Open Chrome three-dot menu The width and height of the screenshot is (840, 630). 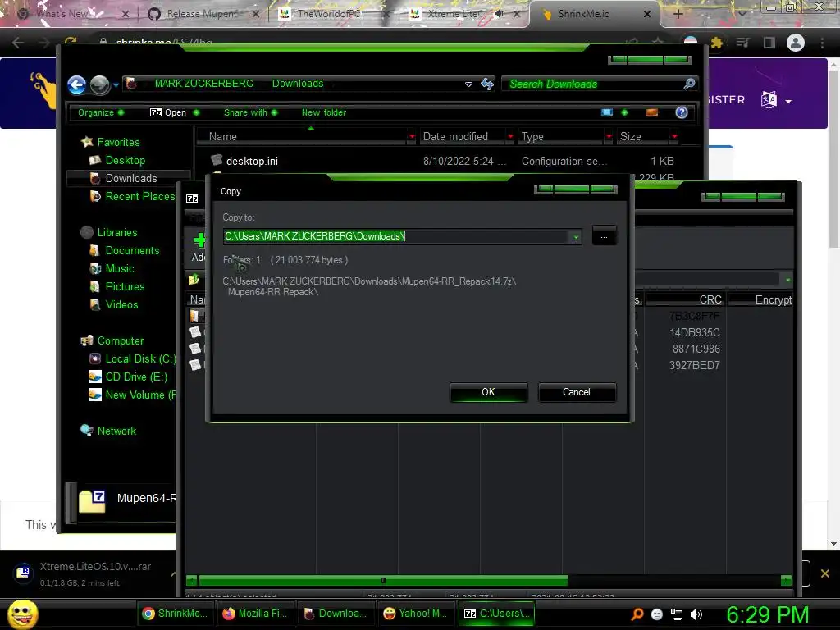(822, 43)
